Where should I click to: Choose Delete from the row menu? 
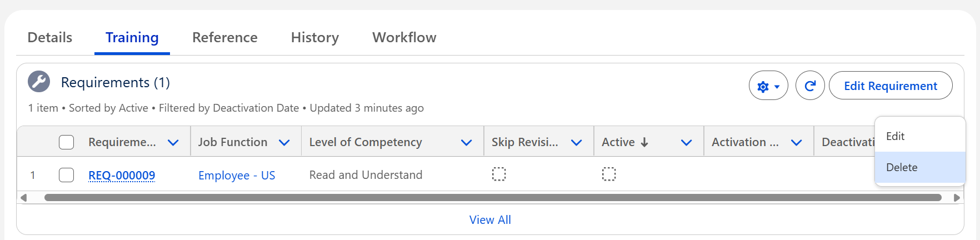click(902, 167)
